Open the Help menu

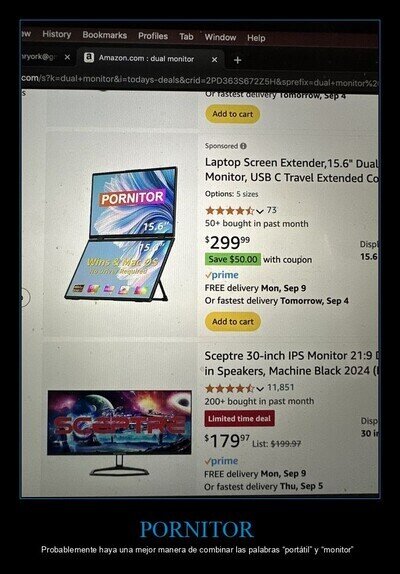(x=256, y=38)
